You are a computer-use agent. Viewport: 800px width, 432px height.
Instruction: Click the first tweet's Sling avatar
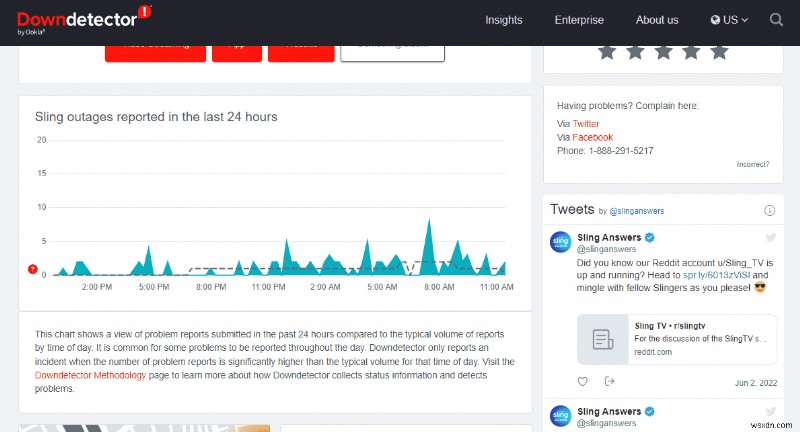[x=561, y=243]
